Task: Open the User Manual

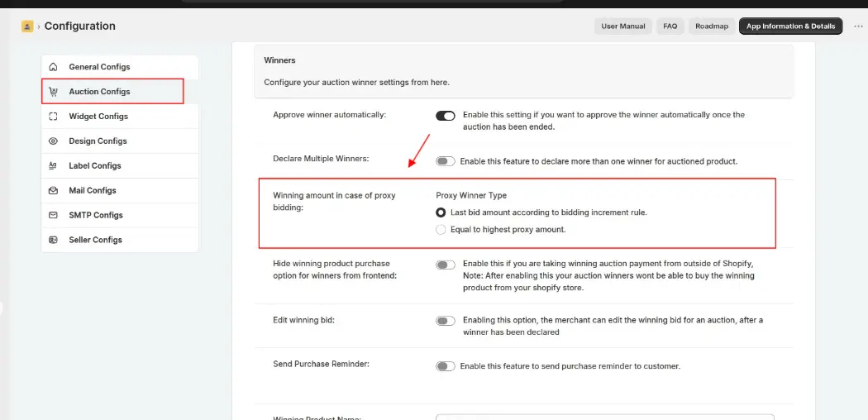Action: coord(622,26)
